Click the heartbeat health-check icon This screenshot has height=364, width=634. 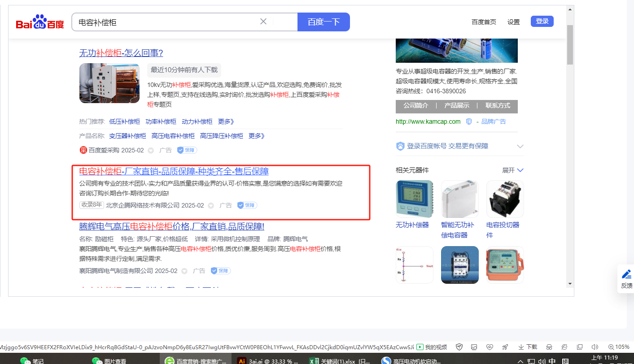(x=490, y=347)
